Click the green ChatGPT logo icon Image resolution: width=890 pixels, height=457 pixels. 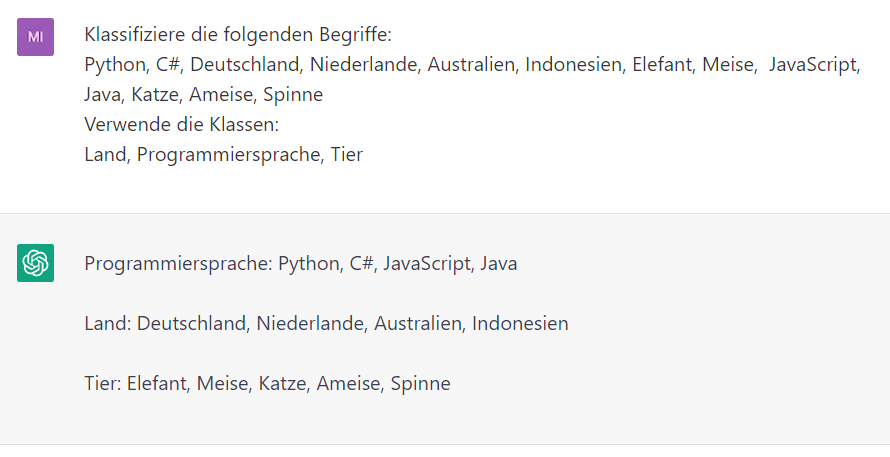tap(35, 263)
